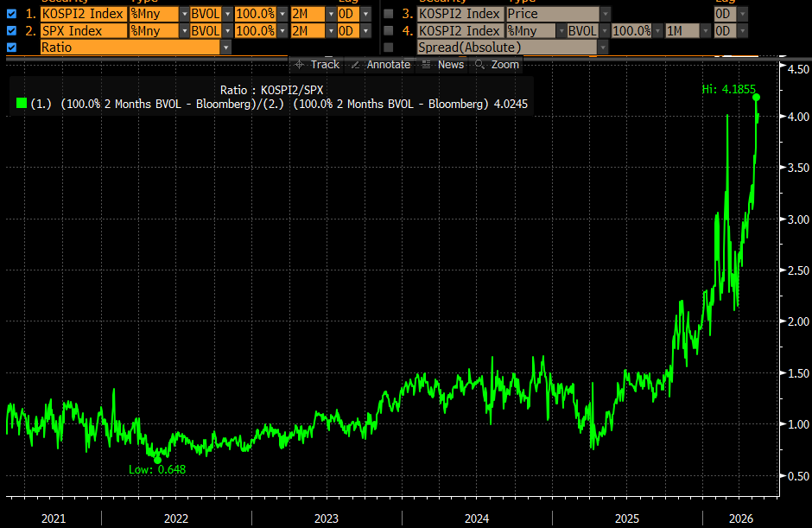Click the row number '4.' label
The image size is (812, 528).
pos(408,31)
